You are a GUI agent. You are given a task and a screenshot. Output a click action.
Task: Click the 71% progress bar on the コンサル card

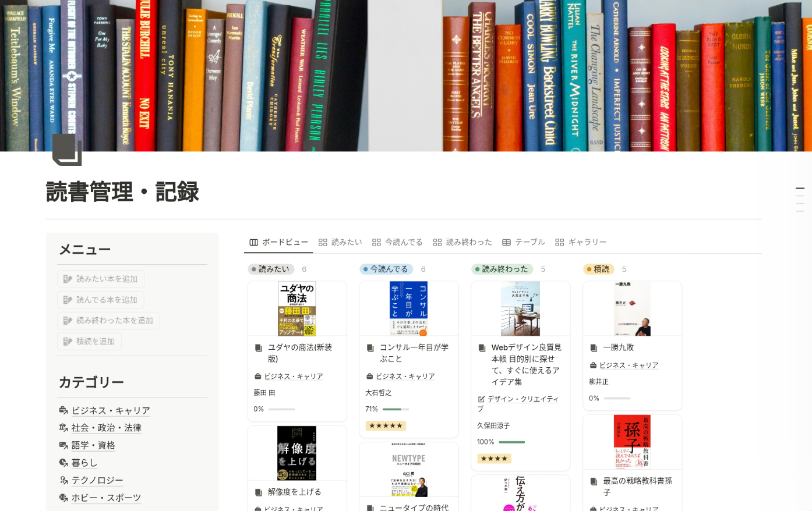(x=396, y=409)
